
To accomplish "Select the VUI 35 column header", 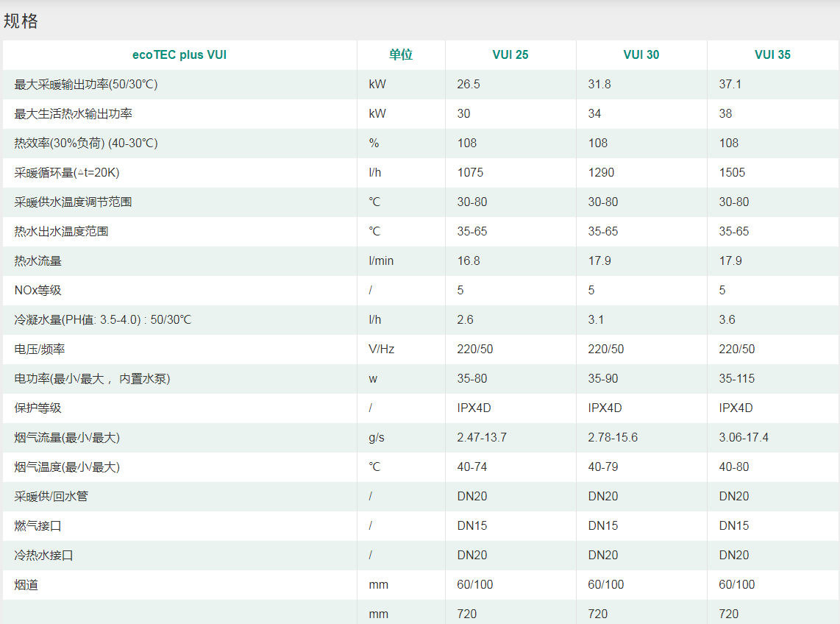I will pyautogui.click(x=772, y=54).
